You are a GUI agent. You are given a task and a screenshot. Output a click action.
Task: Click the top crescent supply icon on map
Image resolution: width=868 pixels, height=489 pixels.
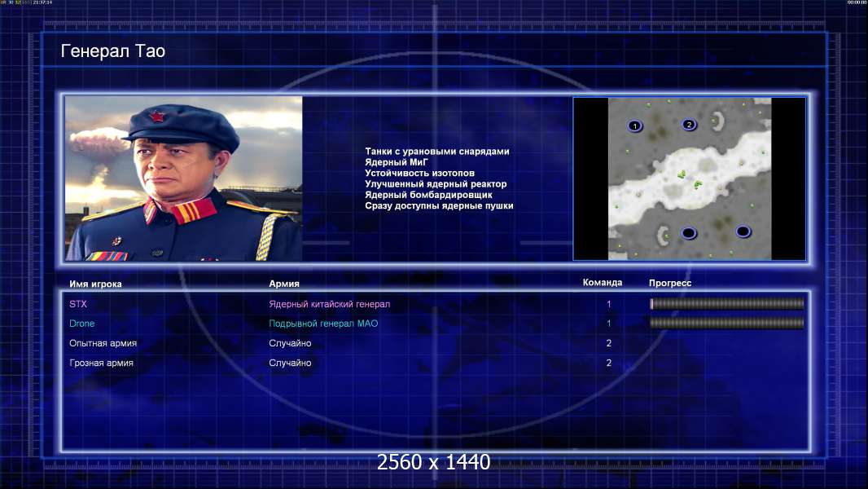click(718, 121)
